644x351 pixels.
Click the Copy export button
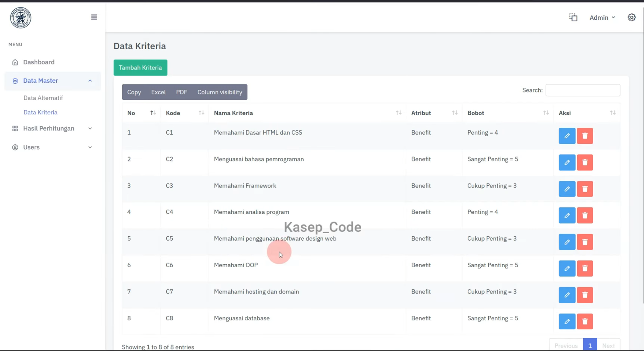(134, 92)
